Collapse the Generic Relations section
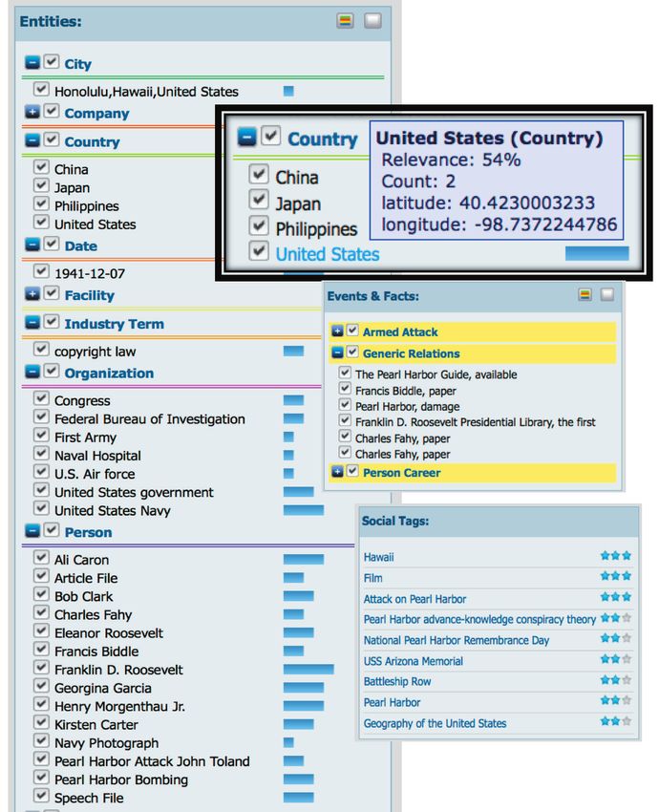The width and height of the screenshot is (659, 812). tap(337, 353)
